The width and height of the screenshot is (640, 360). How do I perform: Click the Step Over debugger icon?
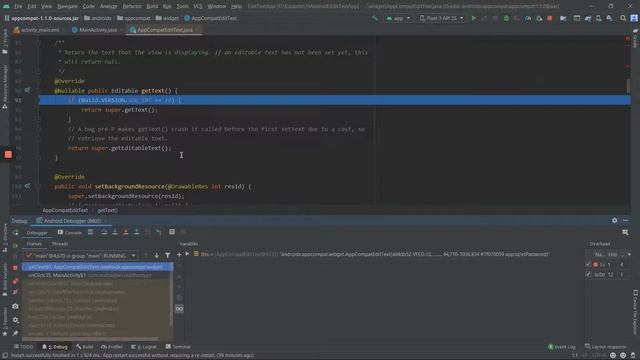[x=104, y=232]
